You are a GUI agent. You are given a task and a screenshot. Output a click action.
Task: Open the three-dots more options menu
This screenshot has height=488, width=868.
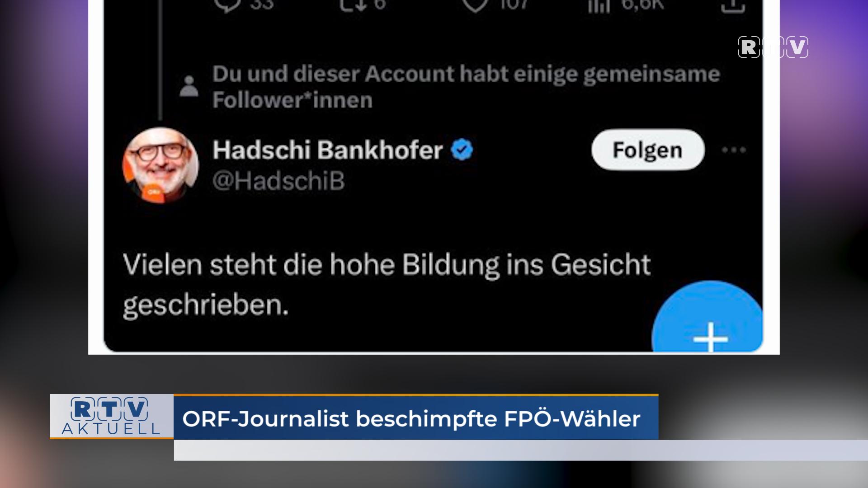click(x=734, y=150)
